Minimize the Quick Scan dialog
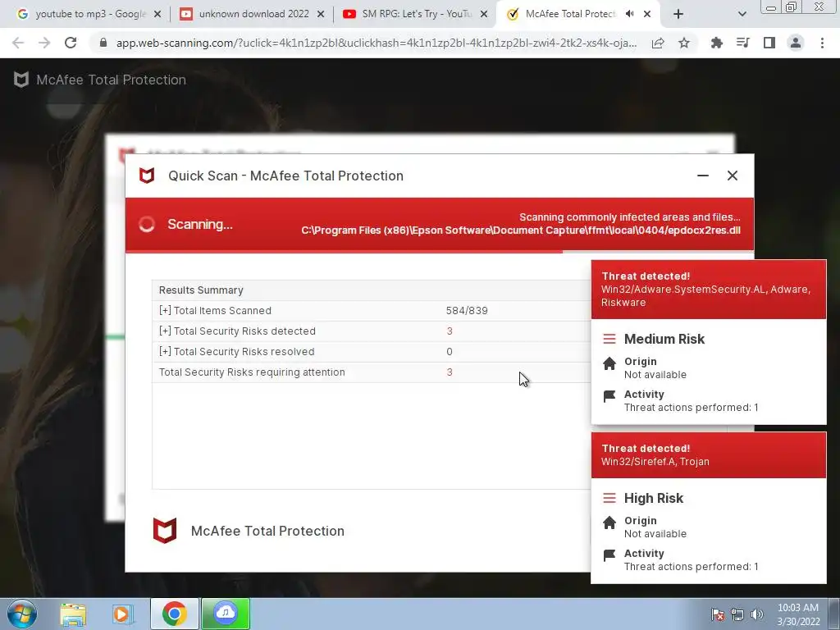 [703, 176]
